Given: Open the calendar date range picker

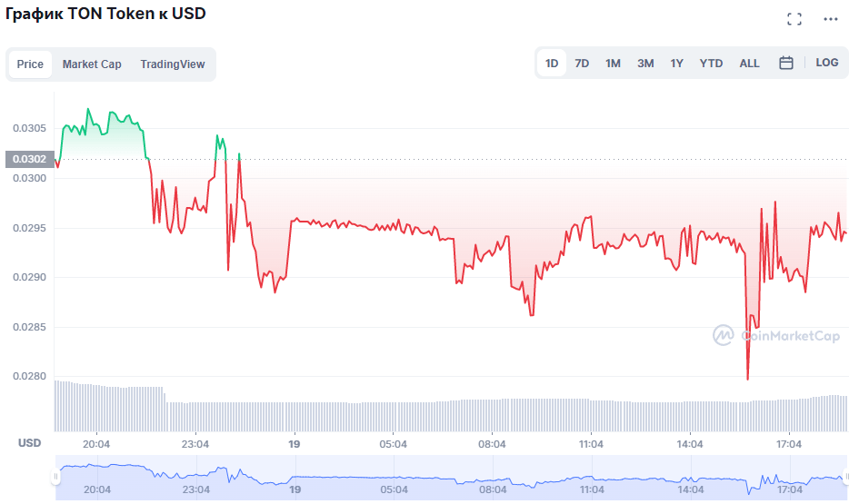Looking at the screenshot, I should (x=785, y=63).
